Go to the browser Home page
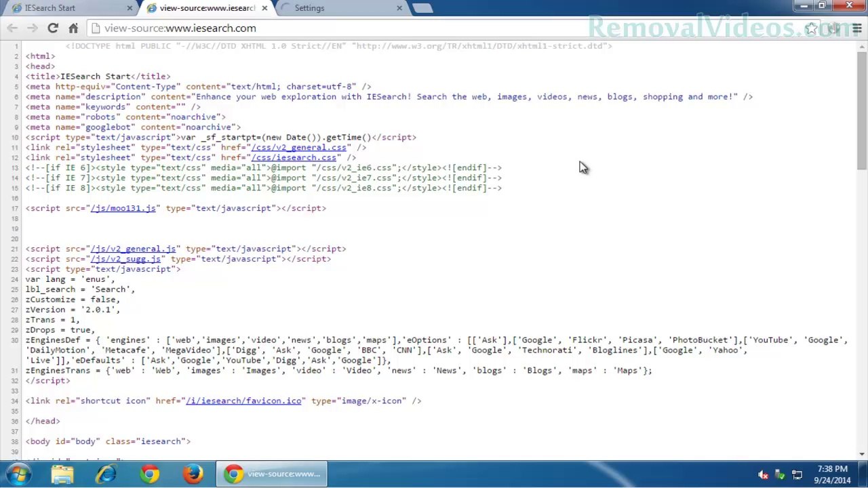Image resolution: width=868 pixels, height=488 pixels. (73, 28)
